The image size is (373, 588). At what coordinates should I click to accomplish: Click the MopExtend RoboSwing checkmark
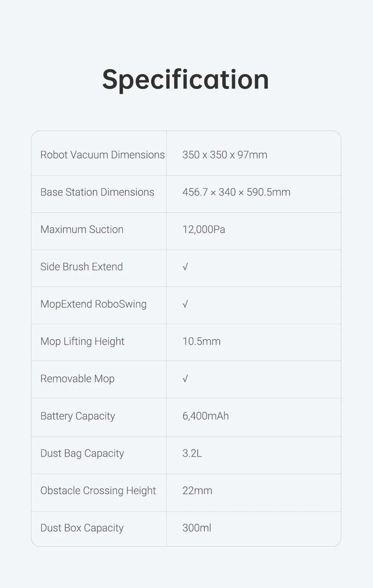[x=185, y=304]
